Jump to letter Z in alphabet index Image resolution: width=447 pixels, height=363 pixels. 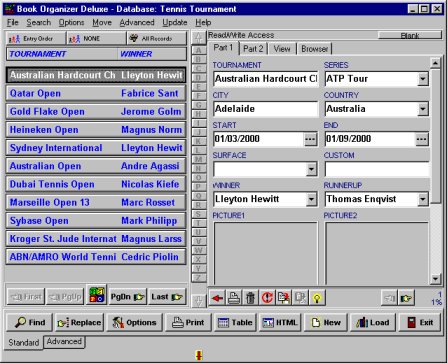pyautogui.click(x=199, y=277)
